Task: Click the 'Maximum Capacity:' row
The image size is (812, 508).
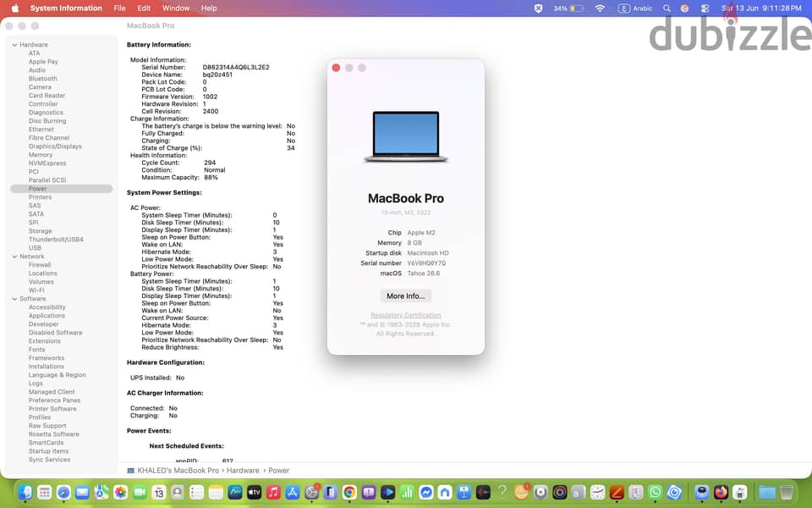Action: click(x=179, y=177)
